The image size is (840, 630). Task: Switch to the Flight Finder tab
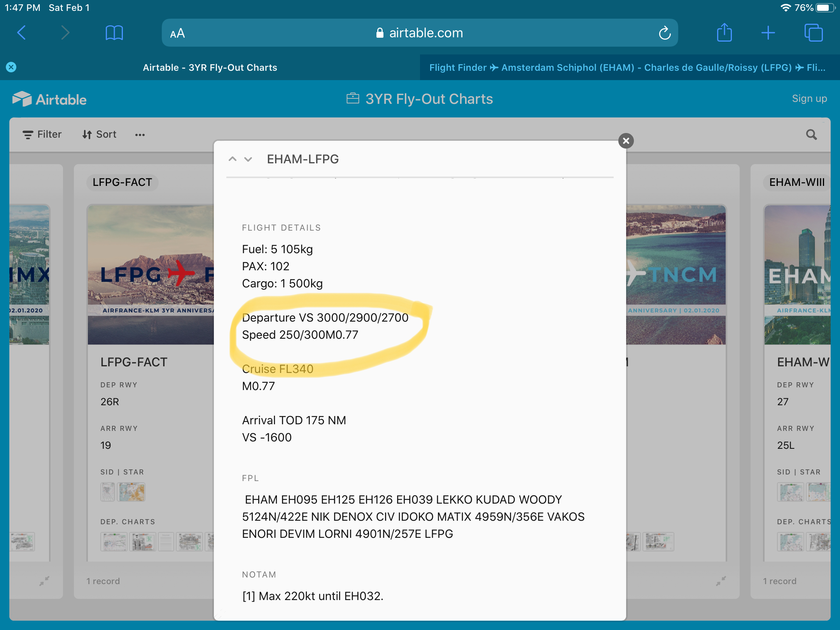pos(627,68)
